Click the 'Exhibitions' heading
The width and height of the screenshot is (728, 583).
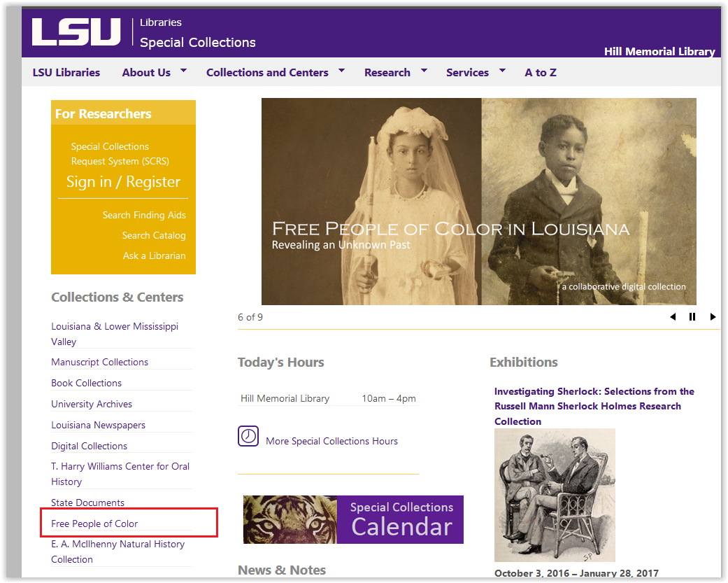(524, 363)
